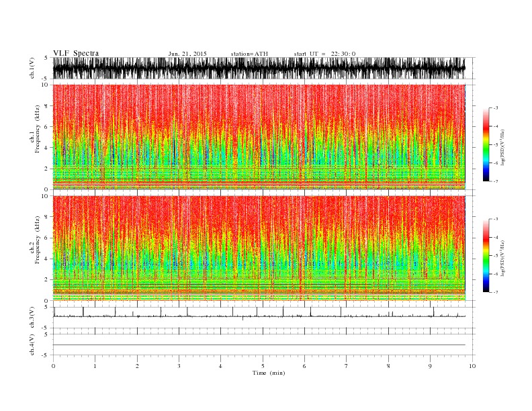
Task: Click time axis tick label "7"
Action: pos(346,366)
